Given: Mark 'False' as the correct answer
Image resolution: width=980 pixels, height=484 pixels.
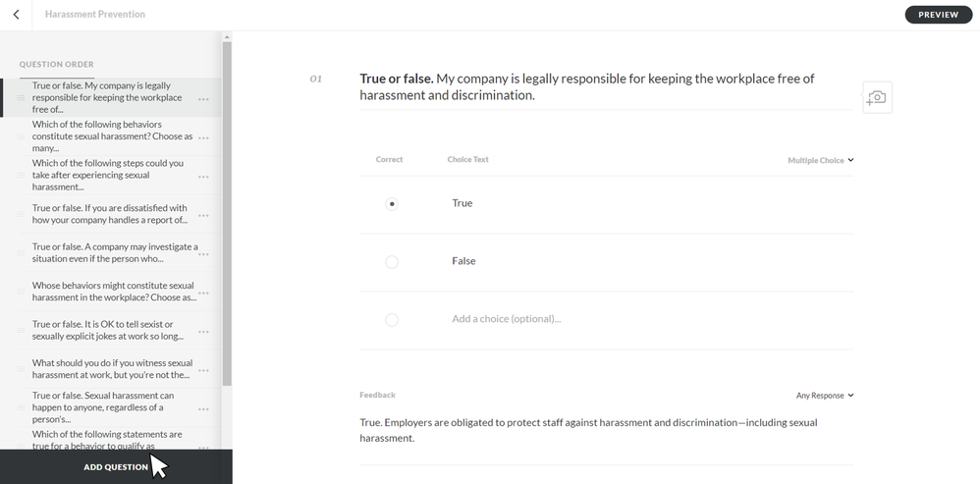Looking at the screenshot, I should click(392, 262).
